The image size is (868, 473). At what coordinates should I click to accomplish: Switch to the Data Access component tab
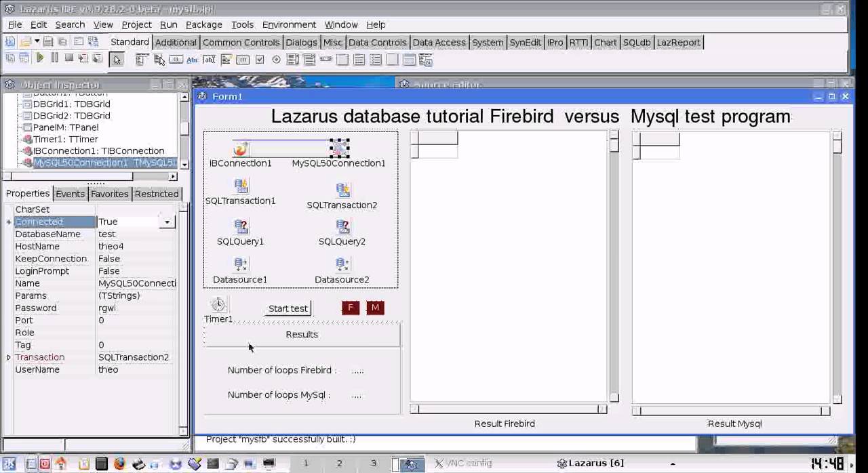[x=439, y=42]
